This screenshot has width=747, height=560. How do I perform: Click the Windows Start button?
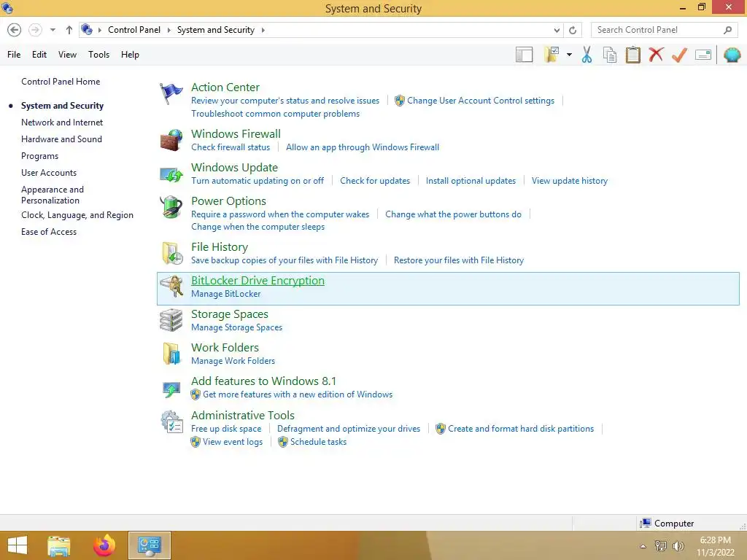(18, 545)
